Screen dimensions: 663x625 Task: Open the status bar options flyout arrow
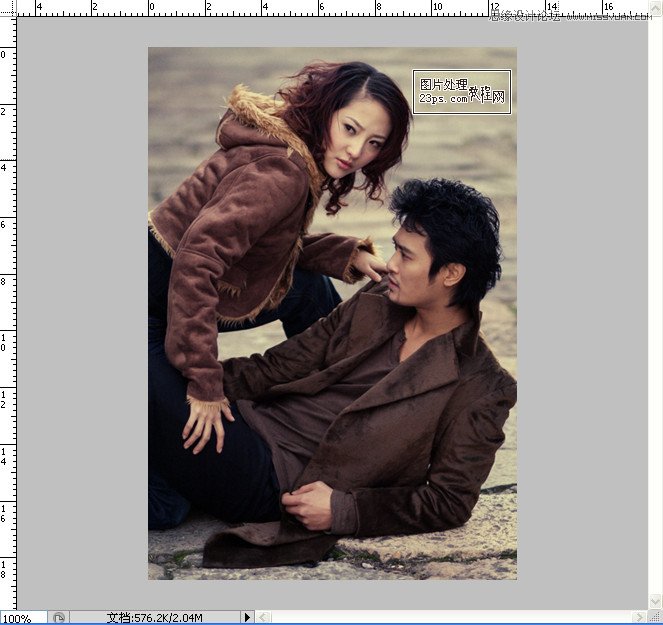coord(248,618)
